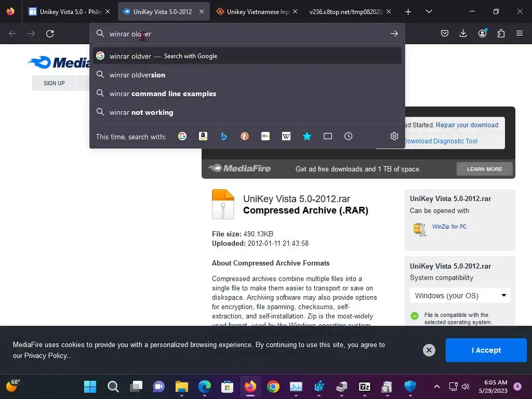Open a new browser tab
The height and width of the screenshot is (399, 532).
pos(408,11)
